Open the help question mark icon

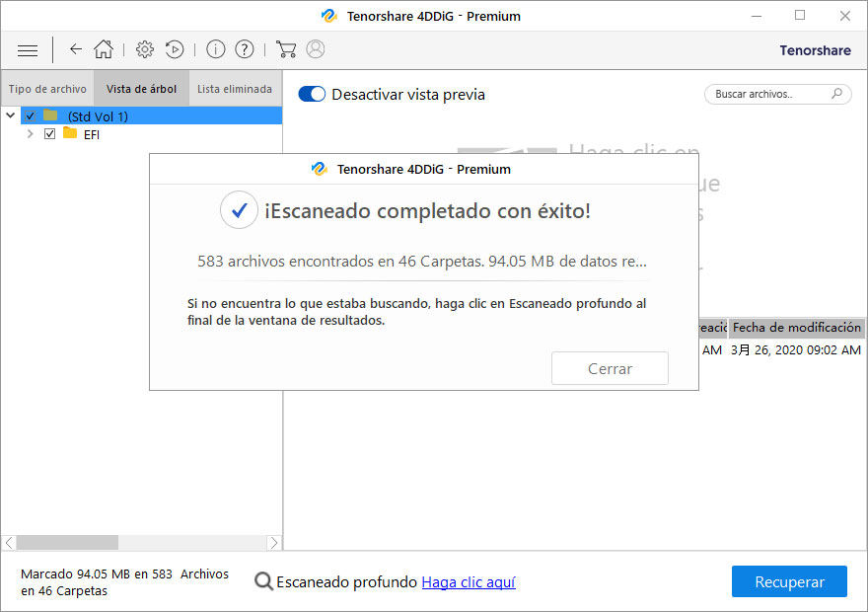click(x=245, y=49)
